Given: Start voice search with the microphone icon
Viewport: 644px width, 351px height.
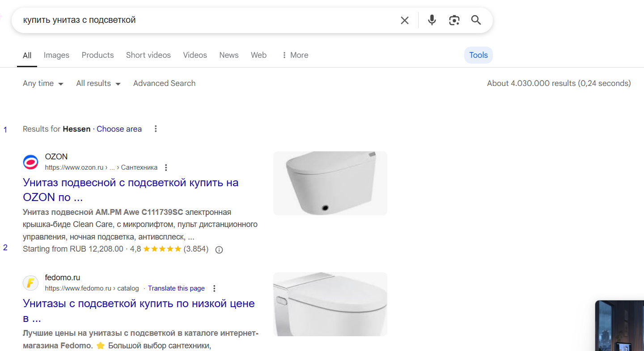Looking at the screenshot, I should (x=432, y=20).
